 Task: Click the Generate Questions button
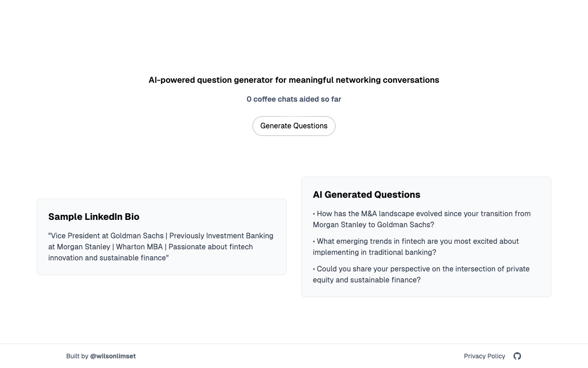click(x=294, y=126)
